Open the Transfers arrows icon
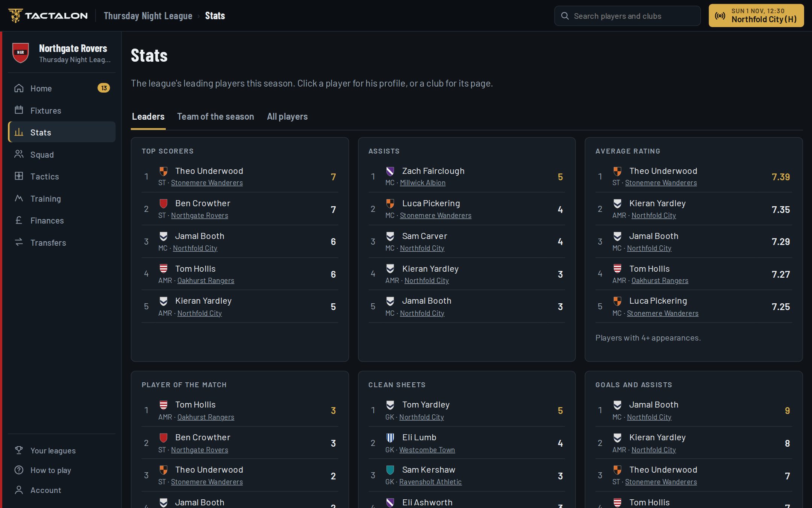Image resolution: width=812 pixels, height=508 pixels. [x=19, y=242]
